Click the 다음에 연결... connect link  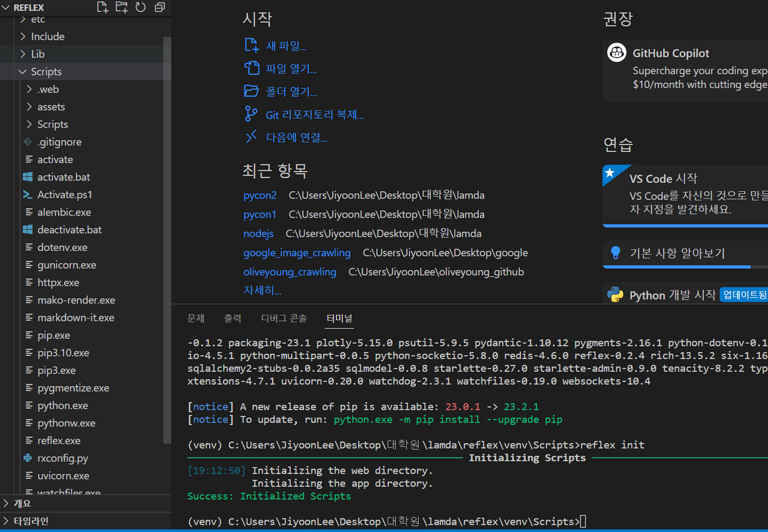coord(296,137)
